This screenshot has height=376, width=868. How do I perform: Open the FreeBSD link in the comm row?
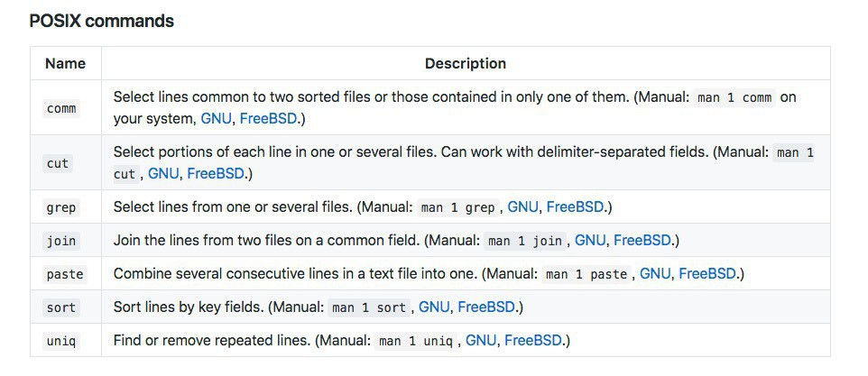click(x=268, y=119)
